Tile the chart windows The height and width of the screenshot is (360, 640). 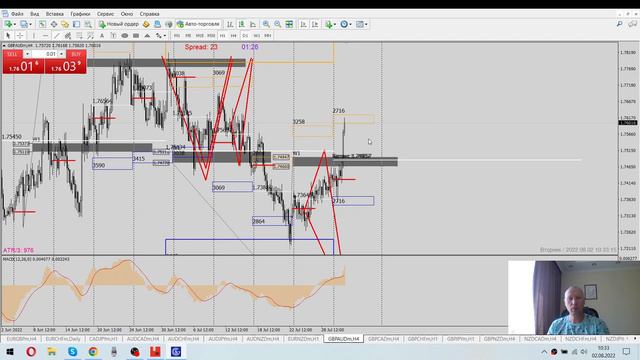[289, 24]
